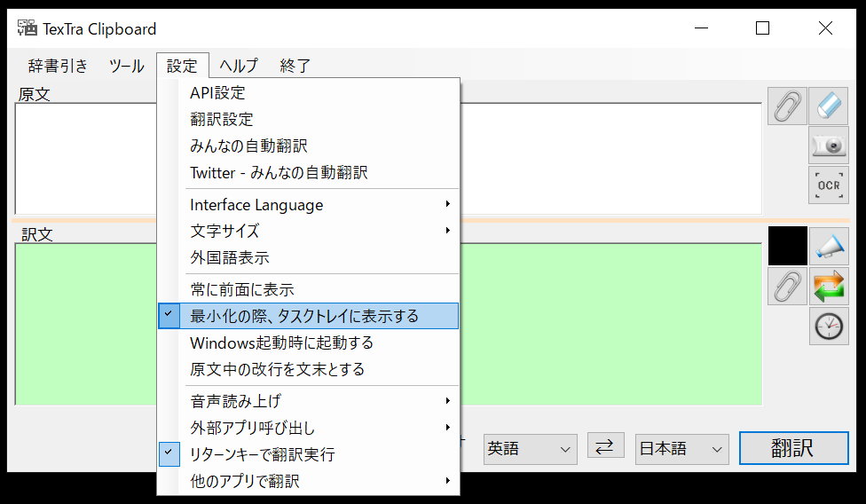The height and width of the screenshot is (504, 866).
Task: Expand the 外部アプリ呼び出し submenu
Action: pyautogui.click(x=308, y=428)
